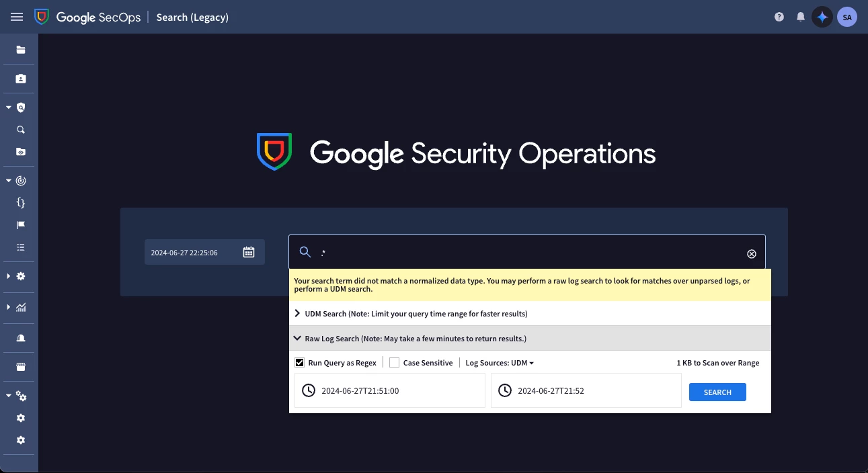Open the last gear icon in the sidebar

21,440
